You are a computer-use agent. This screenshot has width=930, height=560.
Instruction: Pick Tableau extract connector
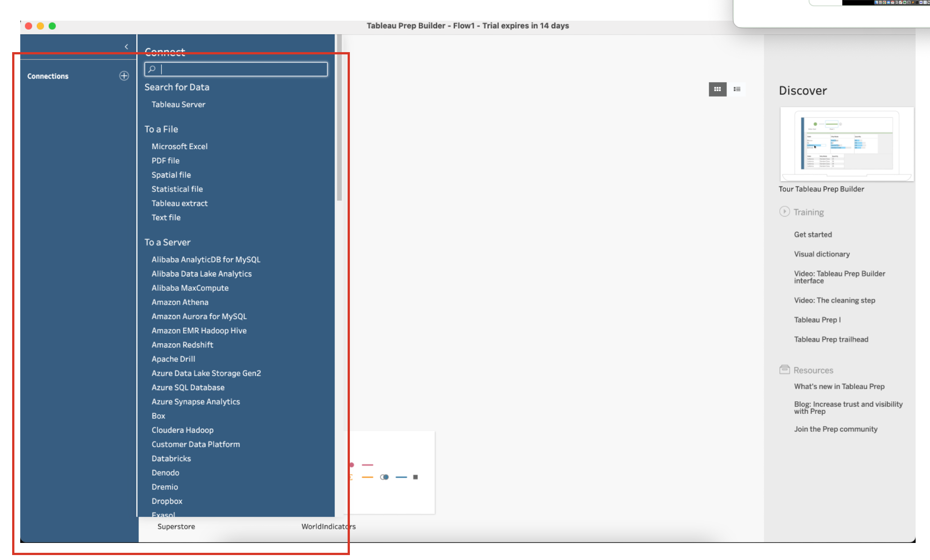point(179,203)
